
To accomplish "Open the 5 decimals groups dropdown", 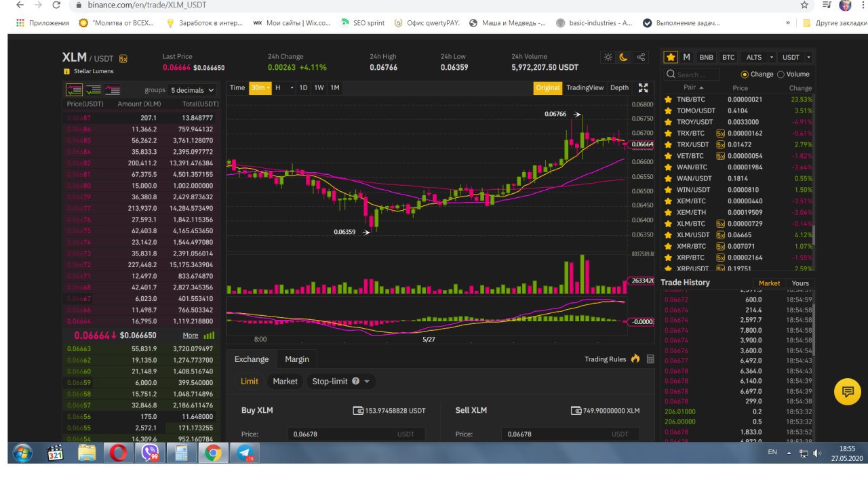I will pos(193,90).
